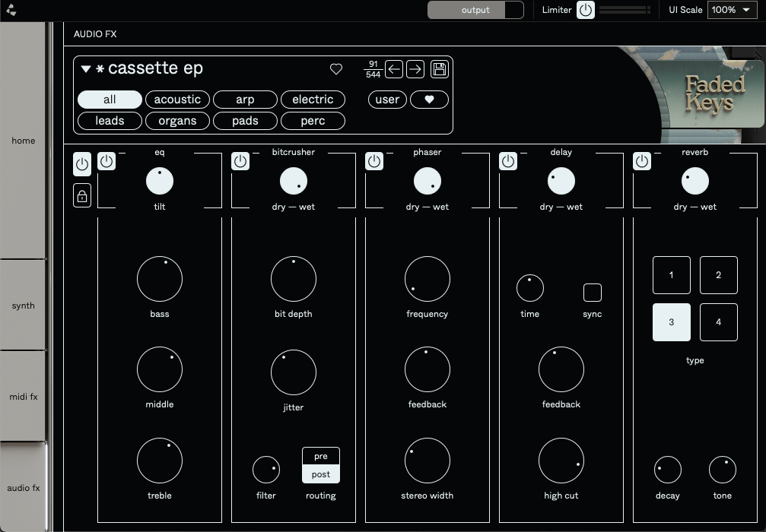The image size is (766, 532).
Task: Toggle the eq effect power
Action: pyautogui.click(x=106, y=161)
